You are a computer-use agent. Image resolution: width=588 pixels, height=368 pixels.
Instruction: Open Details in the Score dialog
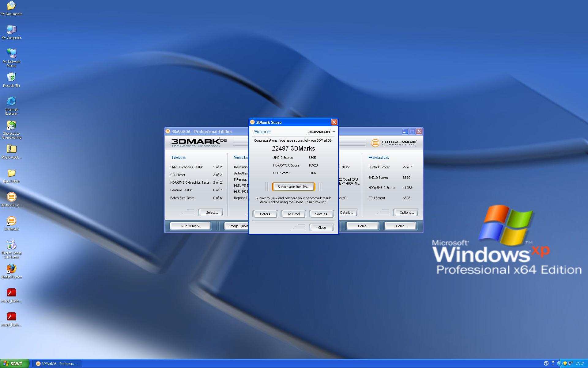266,214
